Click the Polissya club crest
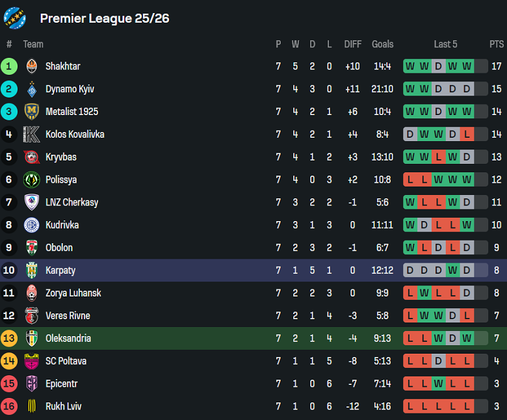The height and width of the screenshot is (420, 507). tap(32, 179)
